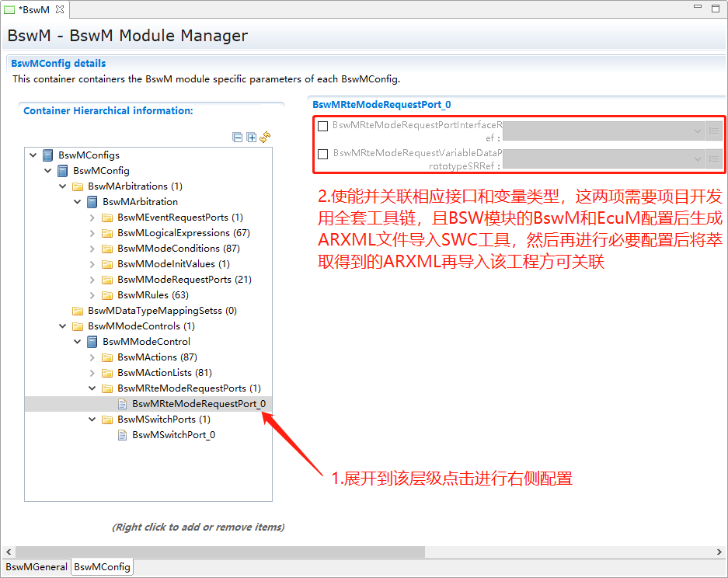Click the Expand All tree icon
The width and height of the screenshot is (728, 578).
point(251,138)
